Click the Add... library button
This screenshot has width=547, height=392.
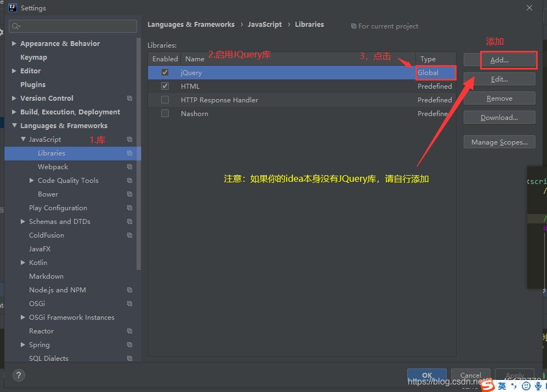499,60
